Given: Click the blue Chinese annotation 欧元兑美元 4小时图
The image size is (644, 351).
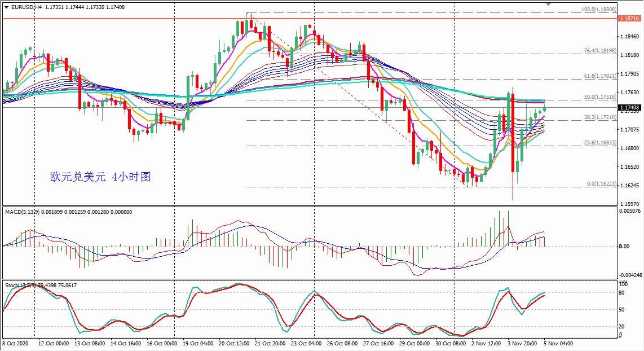Looking at the screenshot, I should (100, 177).
